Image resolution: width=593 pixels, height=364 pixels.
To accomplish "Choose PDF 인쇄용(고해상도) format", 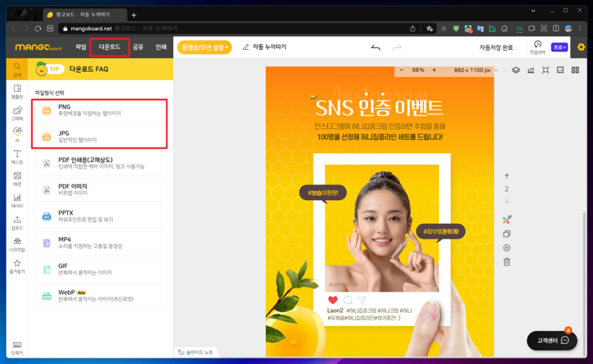I will click(x=98, y=163).
